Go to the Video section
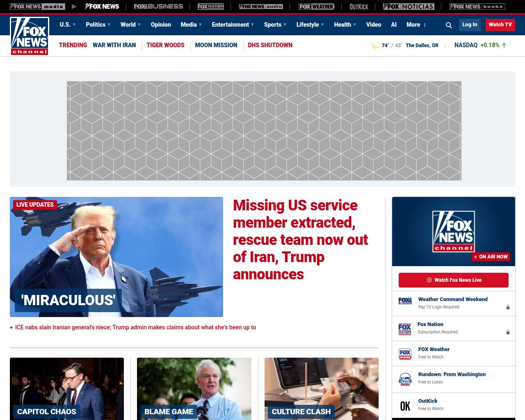Viewport: 525px width, 420px height. coord(374,25)
